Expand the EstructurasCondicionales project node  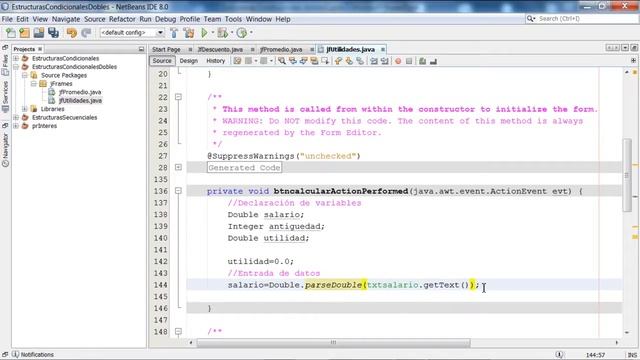16,58
